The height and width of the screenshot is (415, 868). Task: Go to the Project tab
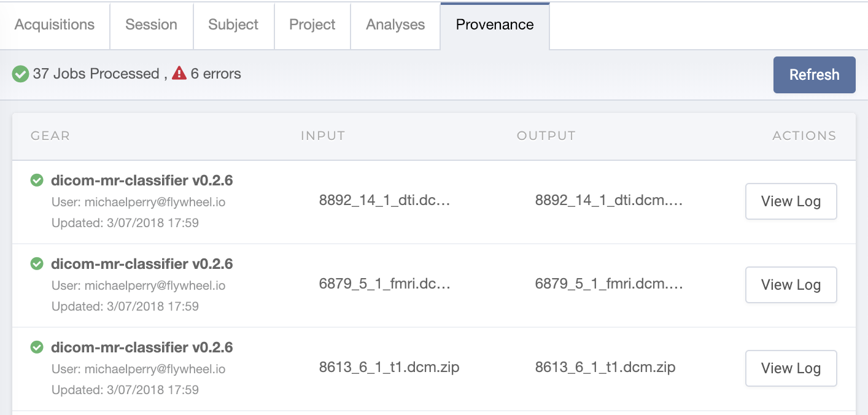coord(312,25)
